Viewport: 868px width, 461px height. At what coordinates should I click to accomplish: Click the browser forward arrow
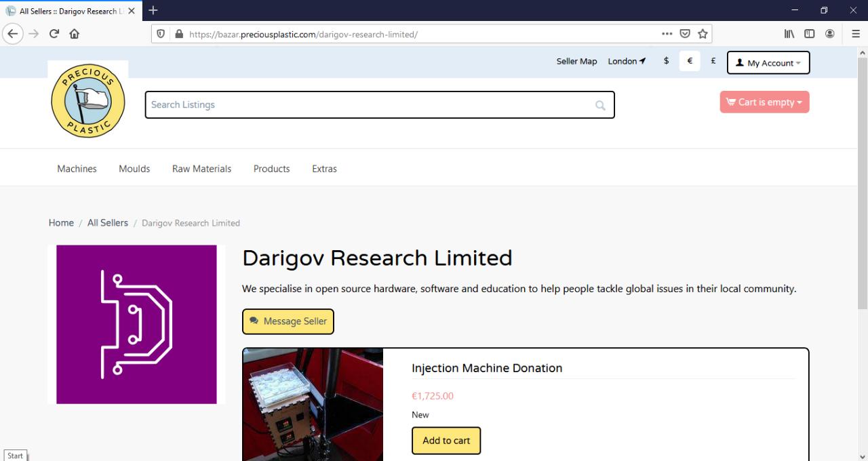tap(33, 34)
